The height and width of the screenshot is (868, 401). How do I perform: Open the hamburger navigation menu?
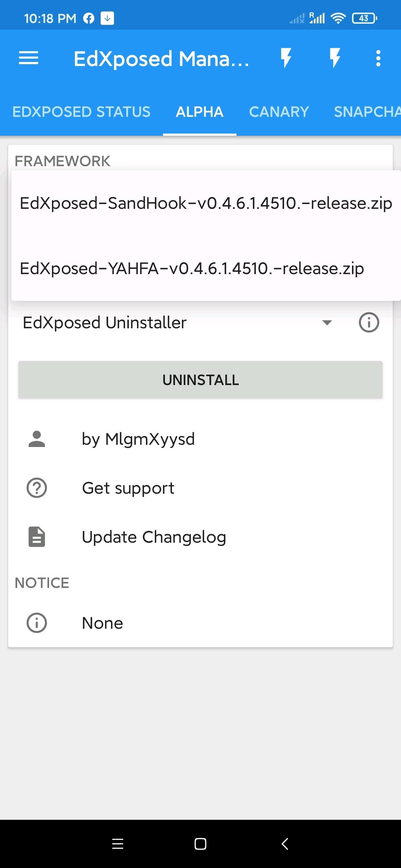pyautogui.click(x=29, y=58)
